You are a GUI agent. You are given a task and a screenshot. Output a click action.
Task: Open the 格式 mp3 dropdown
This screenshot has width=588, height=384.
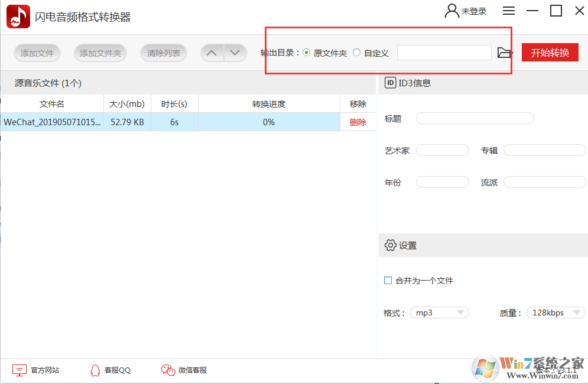tap(439, 313)
